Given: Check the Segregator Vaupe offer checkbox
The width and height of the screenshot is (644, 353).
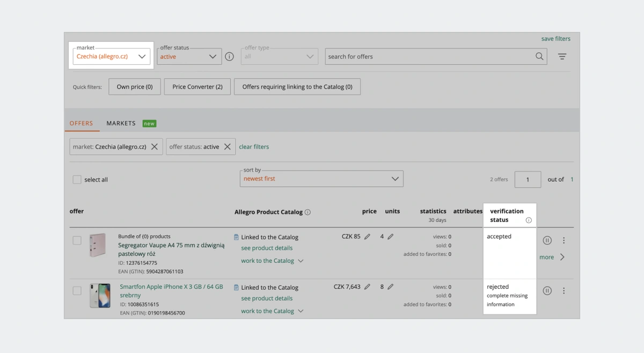Looking at the screenshot, I should click(77, 240).
